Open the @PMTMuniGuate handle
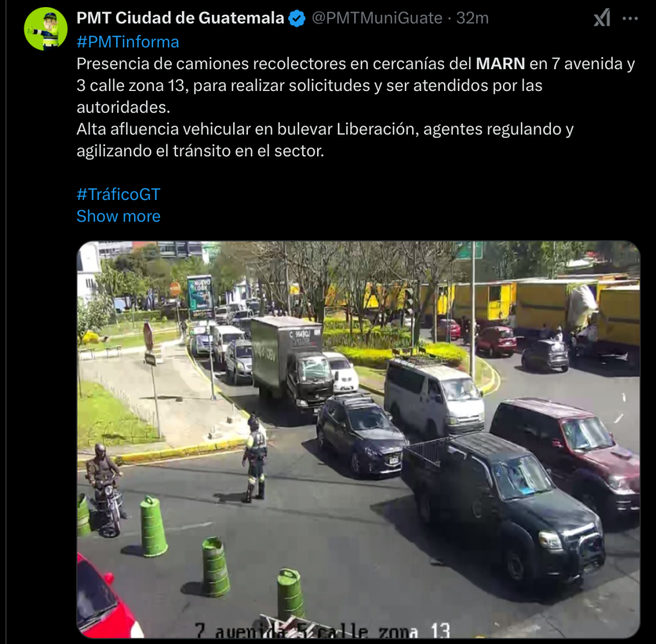Viewport: 656px width, 644px height. click(x=377, y=18)
